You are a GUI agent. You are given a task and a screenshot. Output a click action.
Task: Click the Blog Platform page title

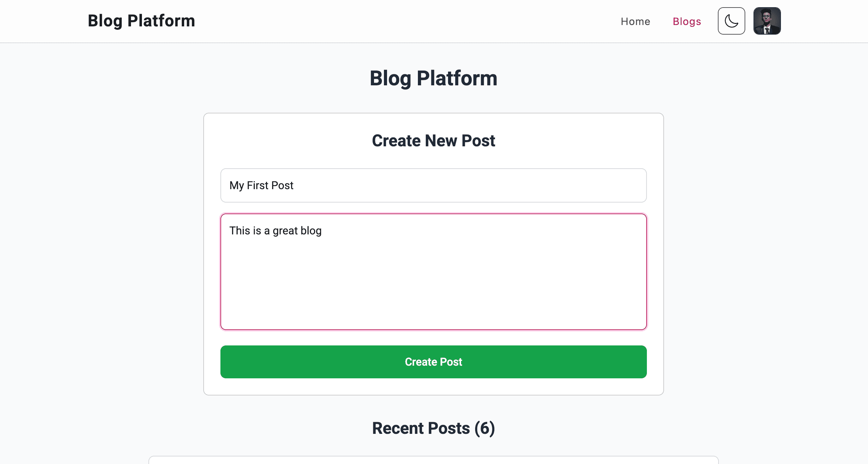pyautogui.click(x=434, y=78)
